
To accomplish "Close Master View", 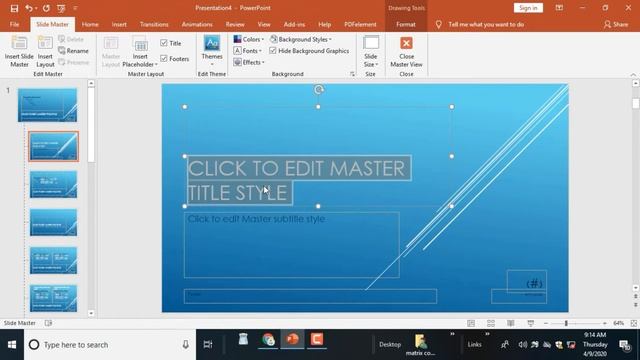I will point(406,52).
